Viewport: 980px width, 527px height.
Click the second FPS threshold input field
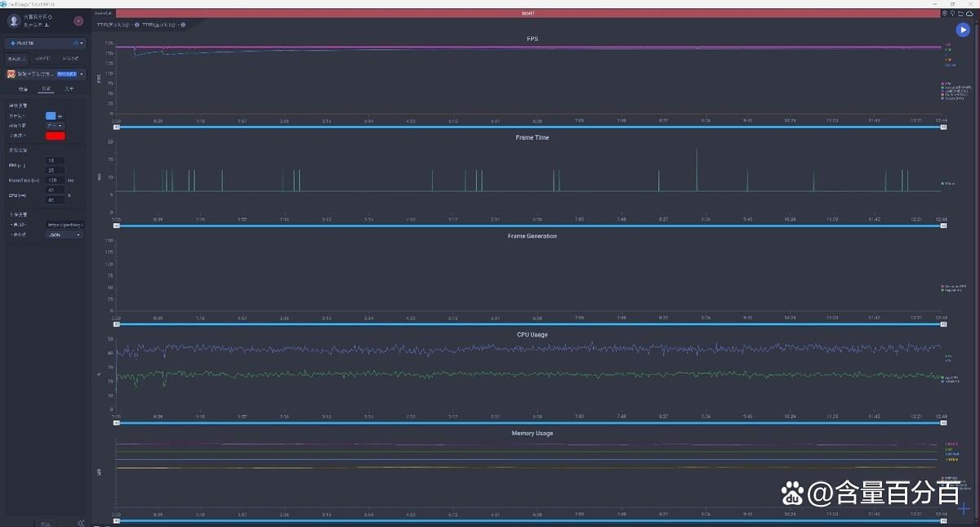56,170
